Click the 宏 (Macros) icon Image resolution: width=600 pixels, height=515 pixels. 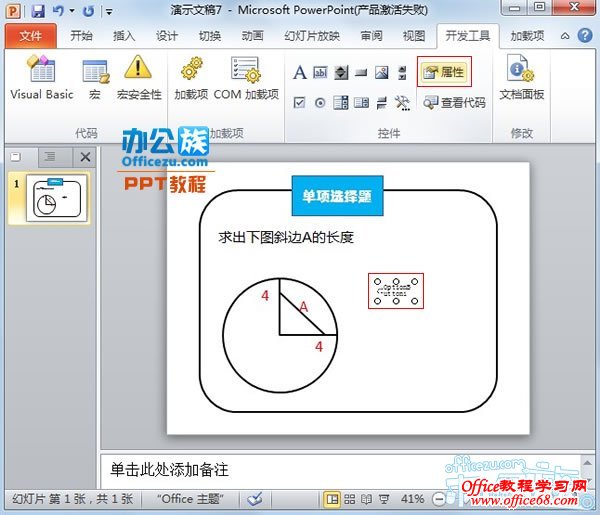[95, 78]
